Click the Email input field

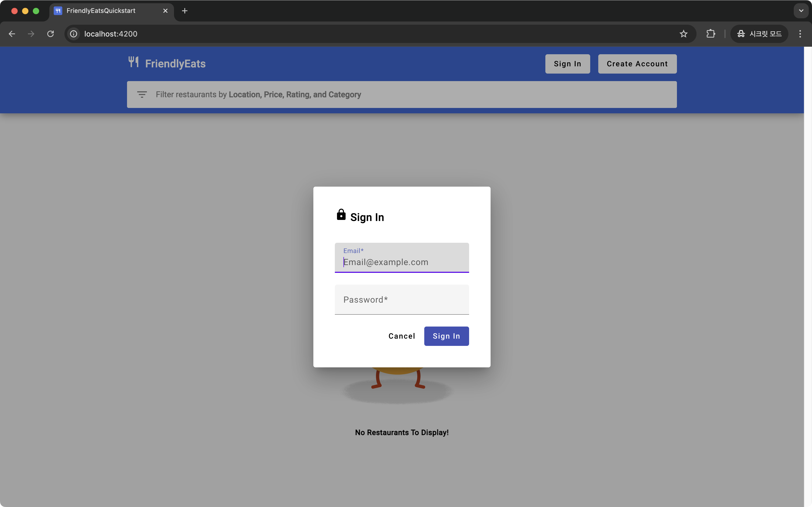click(402, 262)
